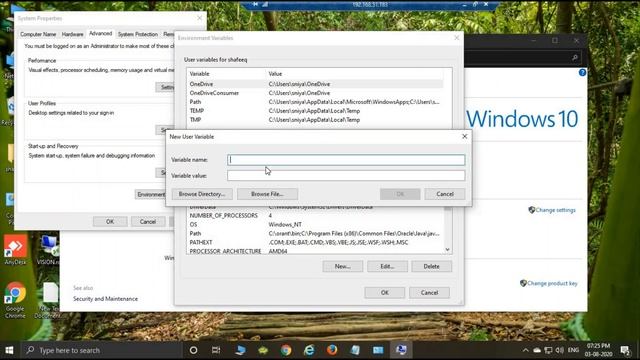This screenshot has height=360, width=640.
Task: Select OneDrive user variable row
Action: [315, 84]
